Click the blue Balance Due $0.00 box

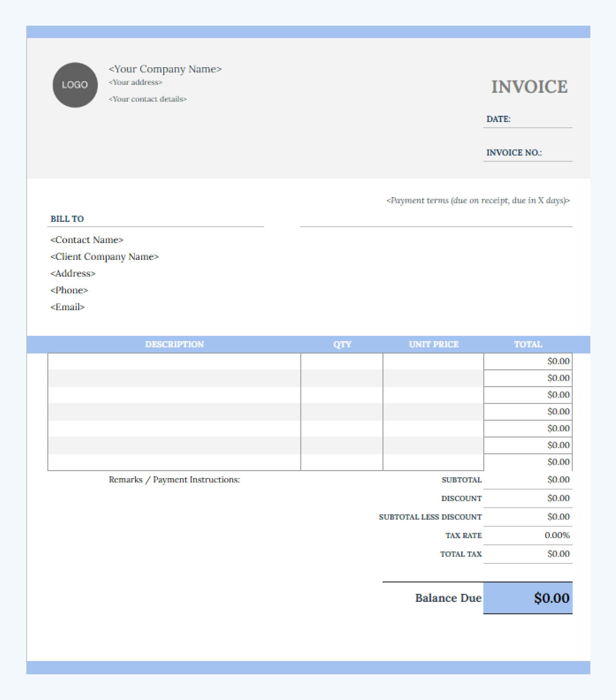click(528, 598)
